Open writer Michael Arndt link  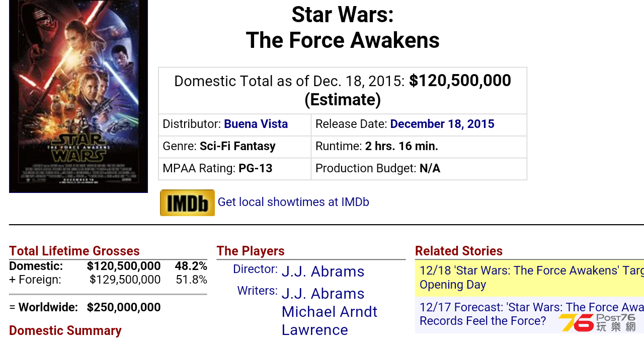pos(330,312)
